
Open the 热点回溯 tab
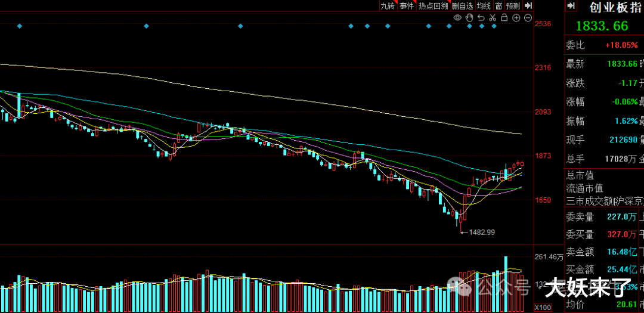click(x=434, y=6)
